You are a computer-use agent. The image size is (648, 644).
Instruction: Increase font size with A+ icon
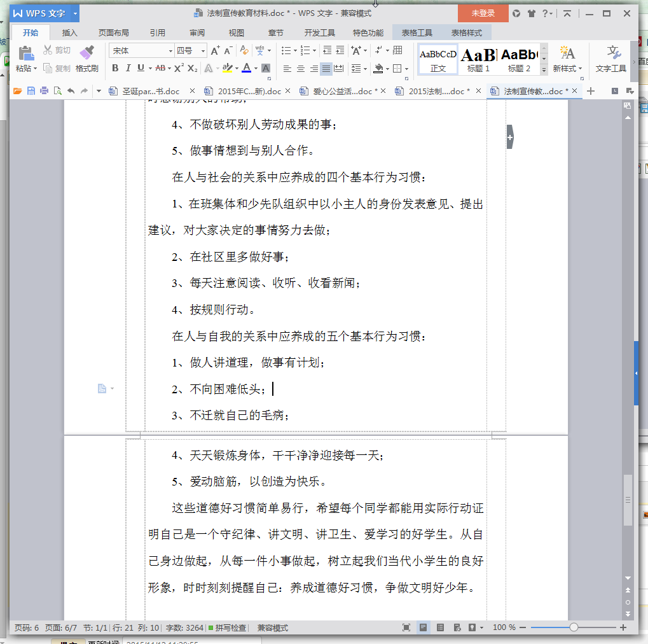point(216,50)
